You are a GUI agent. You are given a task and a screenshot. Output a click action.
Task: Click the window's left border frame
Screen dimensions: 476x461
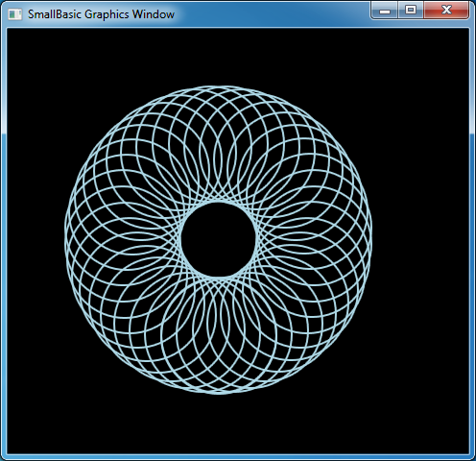(3, 240)
